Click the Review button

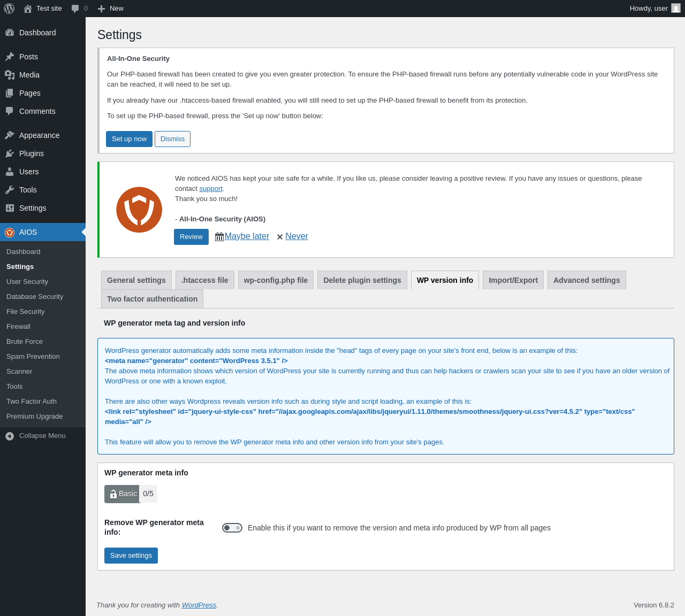(x=191, y=237)
